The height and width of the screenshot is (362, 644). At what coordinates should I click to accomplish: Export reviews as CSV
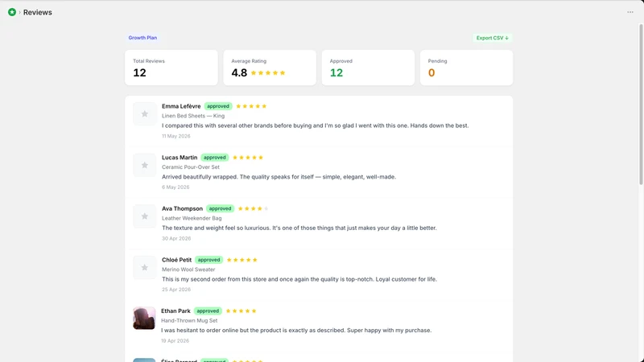[x=492, y=38]
